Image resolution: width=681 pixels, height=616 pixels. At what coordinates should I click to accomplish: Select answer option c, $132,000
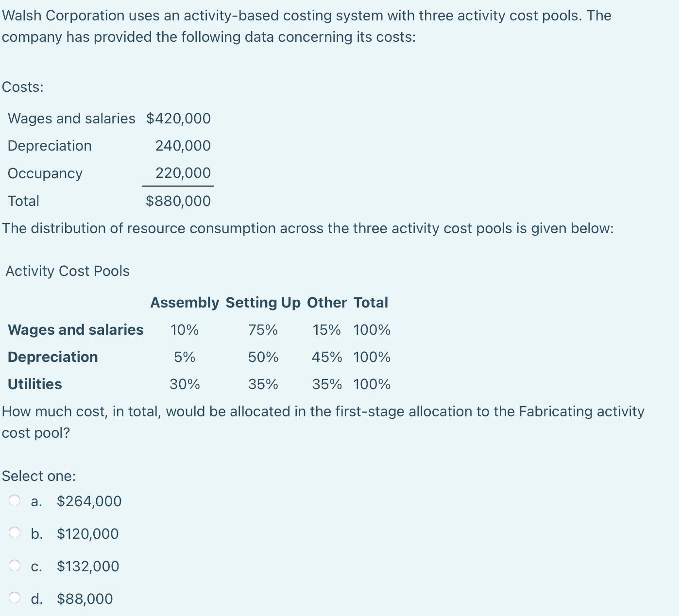[87, 566]
